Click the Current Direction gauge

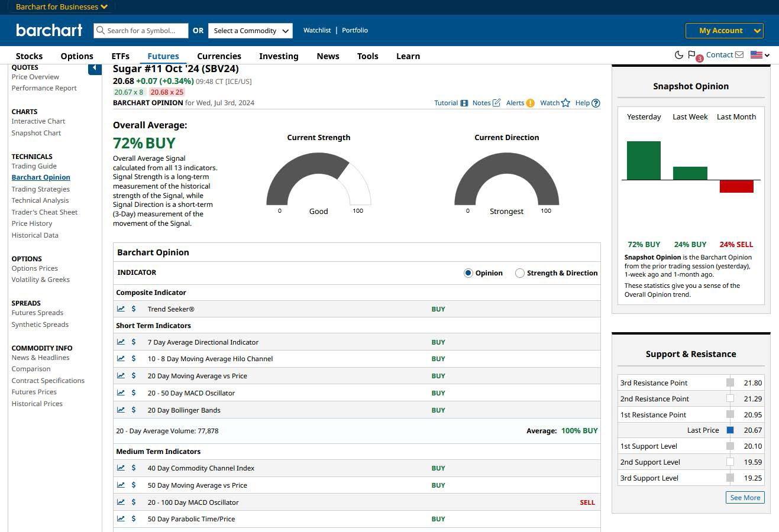point(506,179)
